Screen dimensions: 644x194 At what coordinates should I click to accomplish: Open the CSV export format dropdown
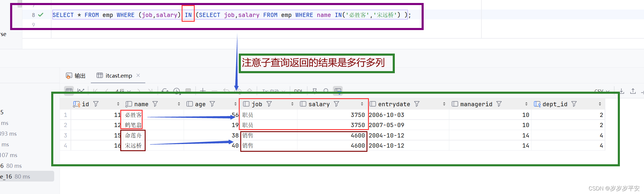602,91
